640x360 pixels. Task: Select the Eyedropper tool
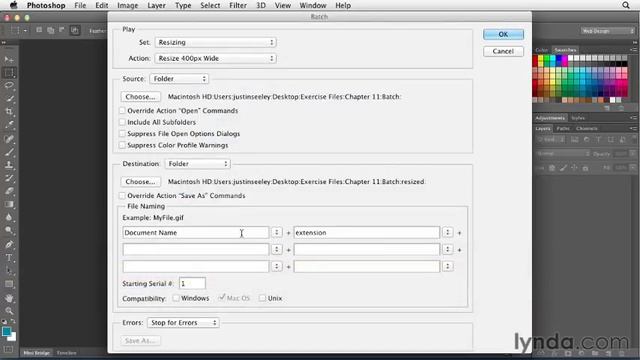click(9, 124)
